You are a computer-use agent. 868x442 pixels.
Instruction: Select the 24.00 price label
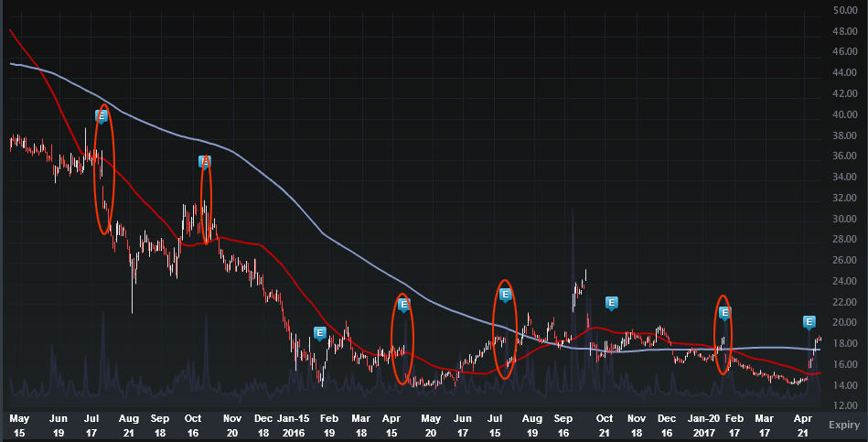pos(845,281)
